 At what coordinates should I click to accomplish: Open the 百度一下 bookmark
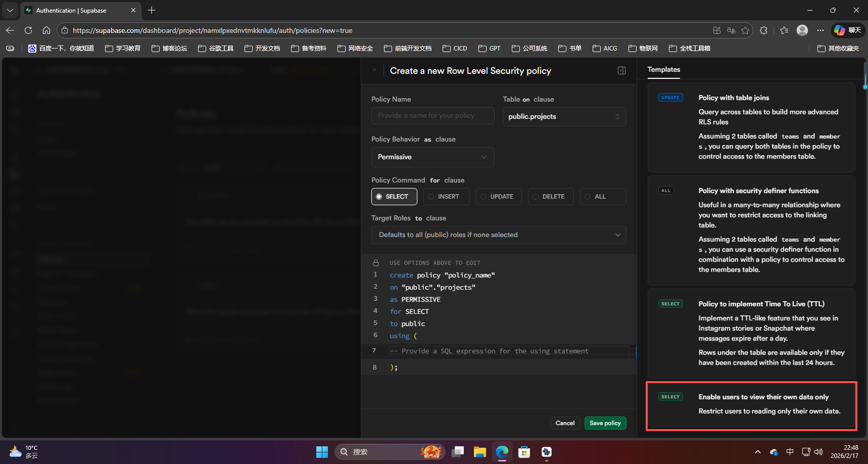pos(61,49)
